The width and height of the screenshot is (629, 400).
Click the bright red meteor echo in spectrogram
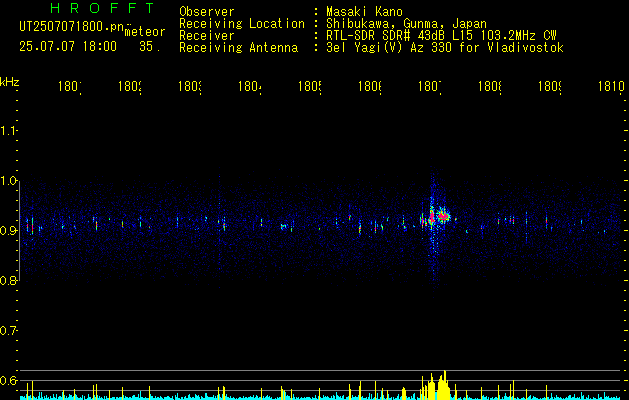point(442,217)
